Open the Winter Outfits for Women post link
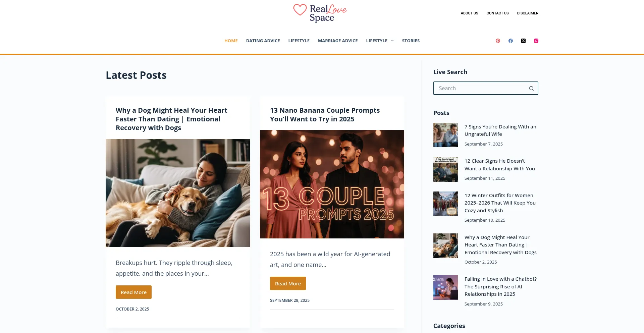This screenshot has width=644, height=333. (x=500, y=203)
